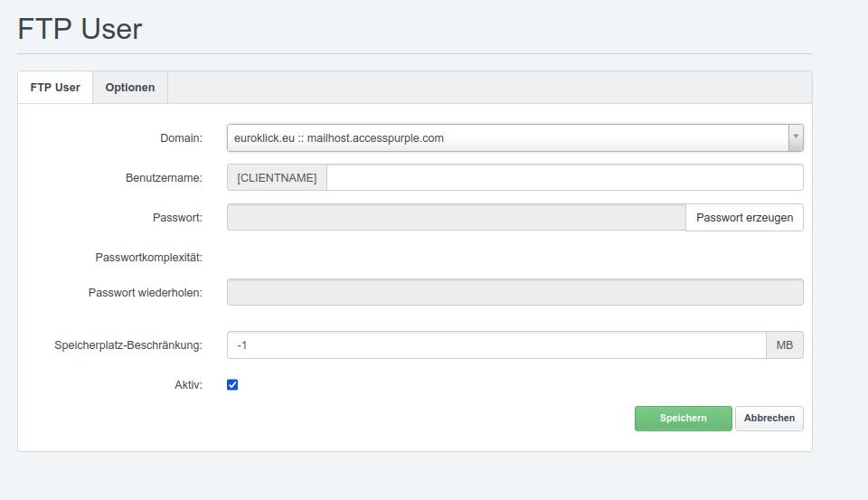Click the Passwortkomplexität: label
This screenshot has height=500, width=868.
tap(149, 258)
